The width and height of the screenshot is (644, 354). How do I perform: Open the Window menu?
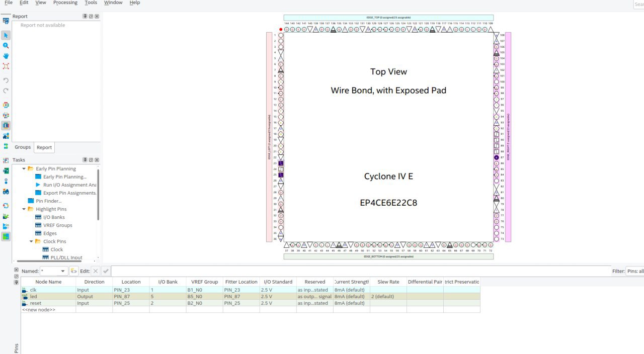point(113,3)
